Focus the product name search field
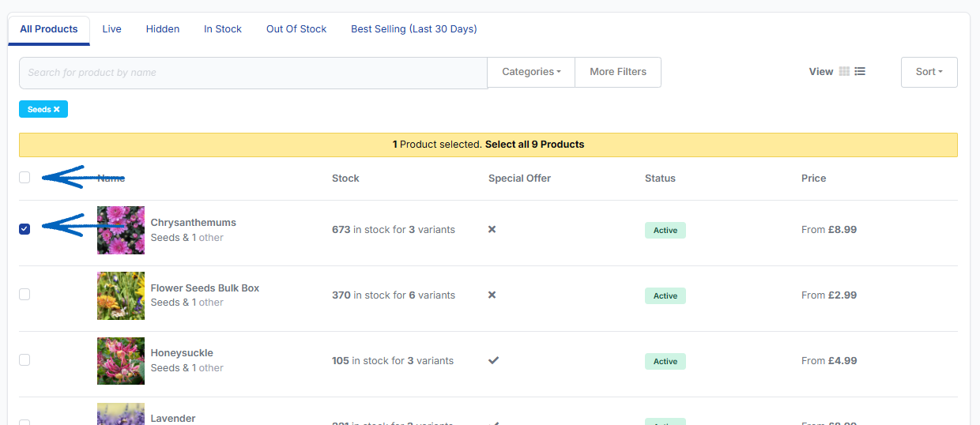The height and width of the screenshot is (425, 980). [253, 73]
